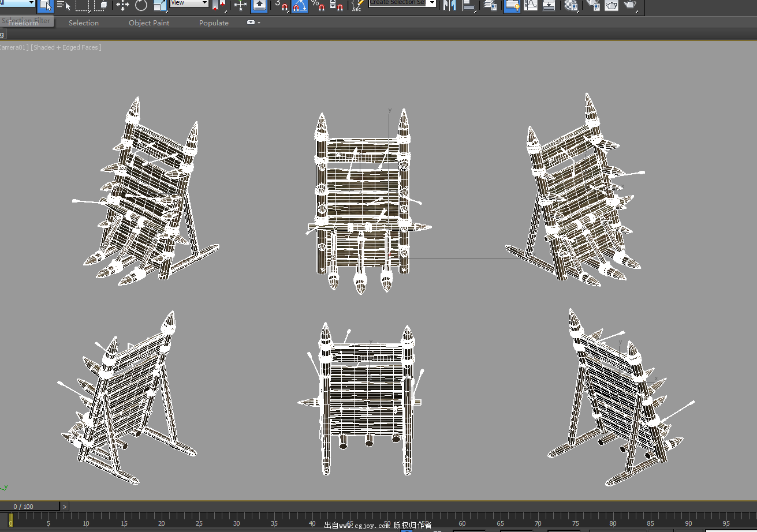
Task: Open the Selection Filter dropdown
Action: point(17,3)
